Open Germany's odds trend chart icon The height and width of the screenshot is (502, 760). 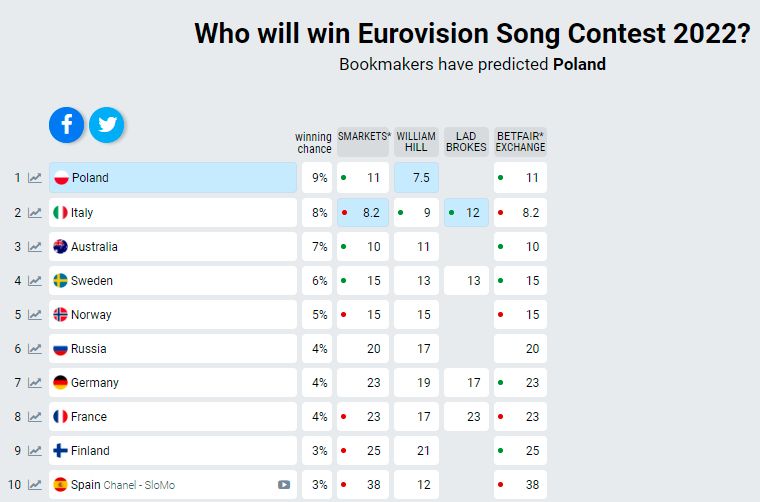click(x=35, y=383)
